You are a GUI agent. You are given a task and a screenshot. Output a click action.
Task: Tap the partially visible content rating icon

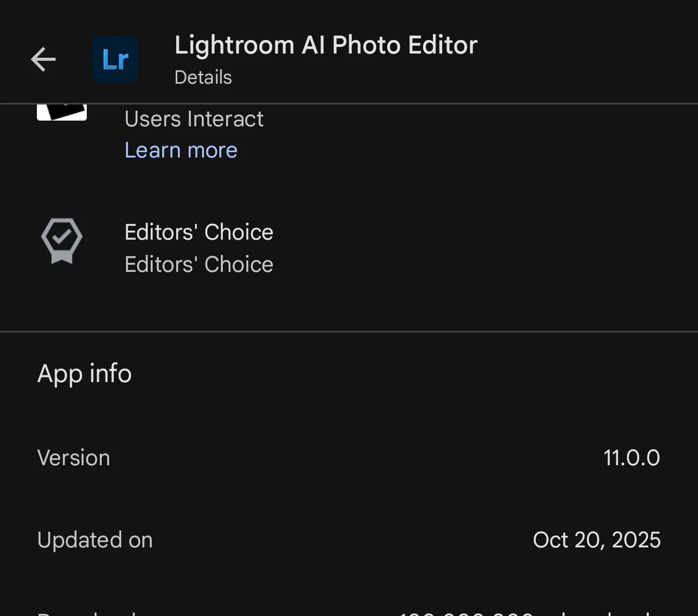(62, 111)
